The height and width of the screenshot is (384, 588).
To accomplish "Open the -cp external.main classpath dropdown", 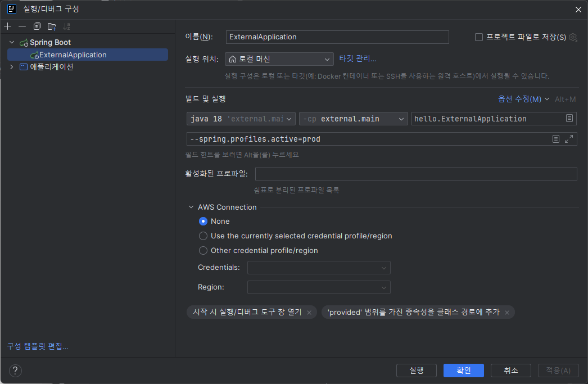I will pos(353,119).
